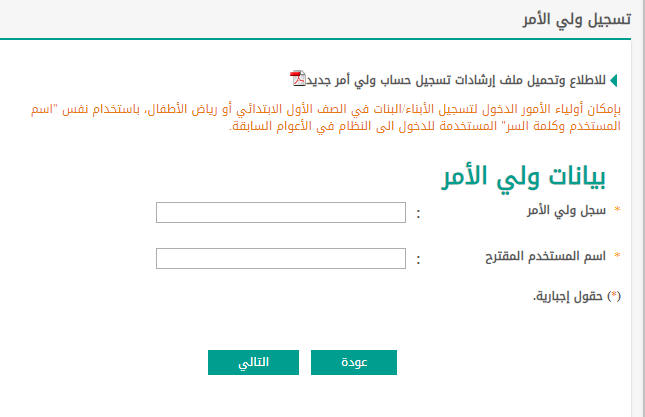Image resolution: width=645 pixels, height=417 pixels.
Task: Click the asterisk beside اسم المستخدم المقترح
Action: point(617,256)
